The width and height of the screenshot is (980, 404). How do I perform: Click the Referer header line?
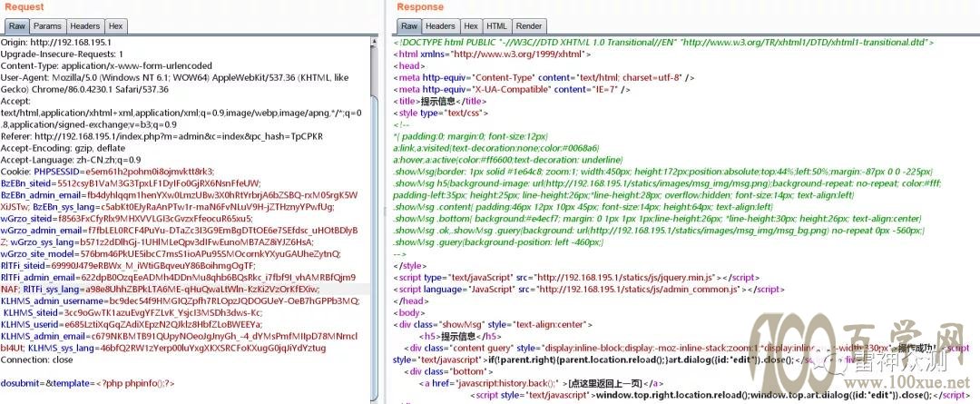(162, 136)
